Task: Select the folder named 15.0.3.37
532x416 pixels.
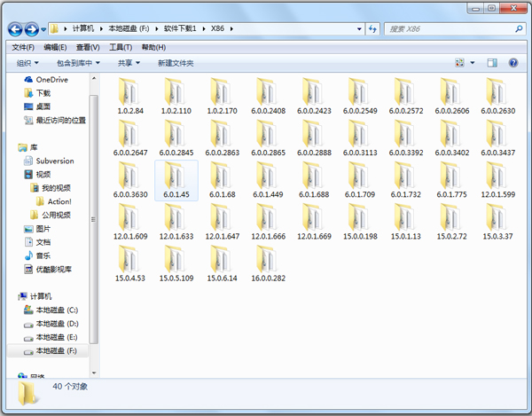Action: coord(498,223)
